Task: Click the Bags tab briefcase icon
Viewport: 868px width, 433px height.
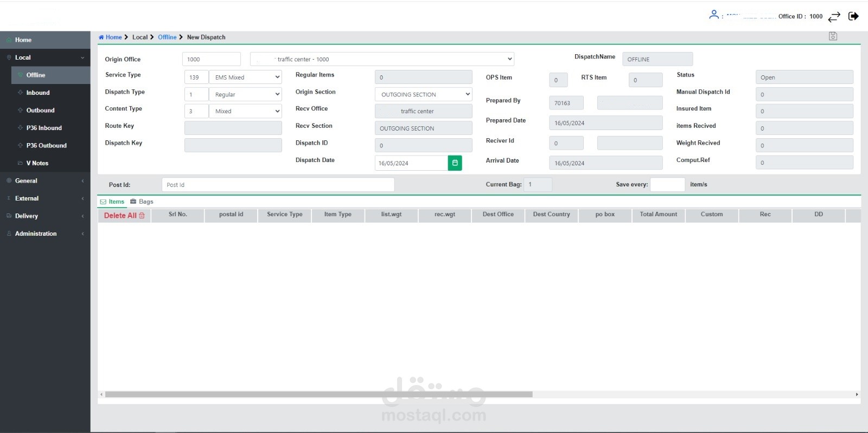Action: tap(133, 202)
